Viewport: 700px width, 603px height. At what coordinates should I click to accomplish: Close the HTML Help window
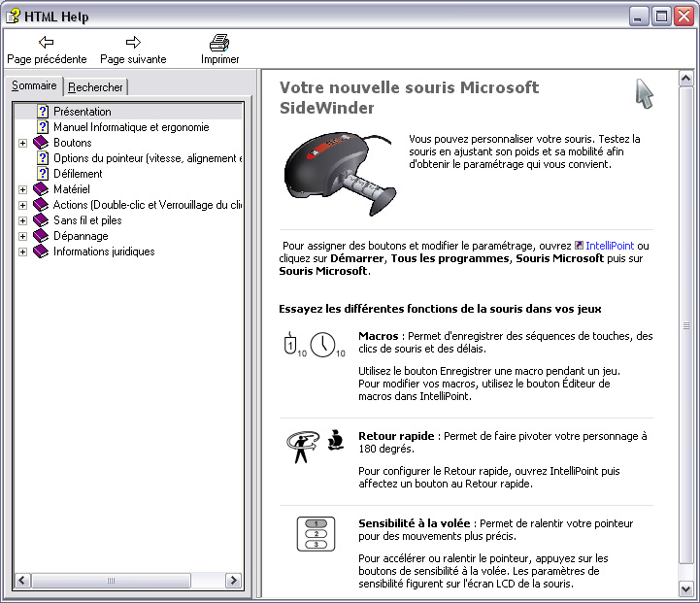coord(683,17)
